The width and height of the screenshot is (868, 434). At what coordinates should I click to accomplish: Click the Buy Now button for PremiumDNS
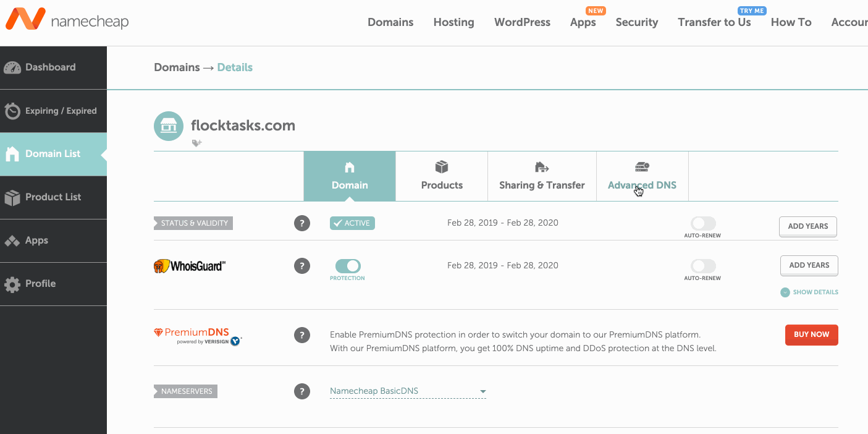[811, 334]
